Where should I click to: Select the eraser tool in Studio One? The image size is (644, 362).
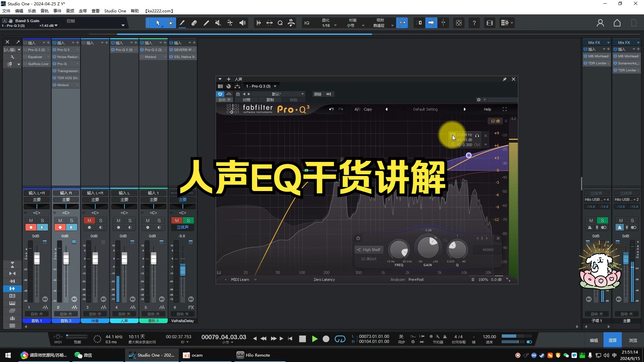coord(194,22)
